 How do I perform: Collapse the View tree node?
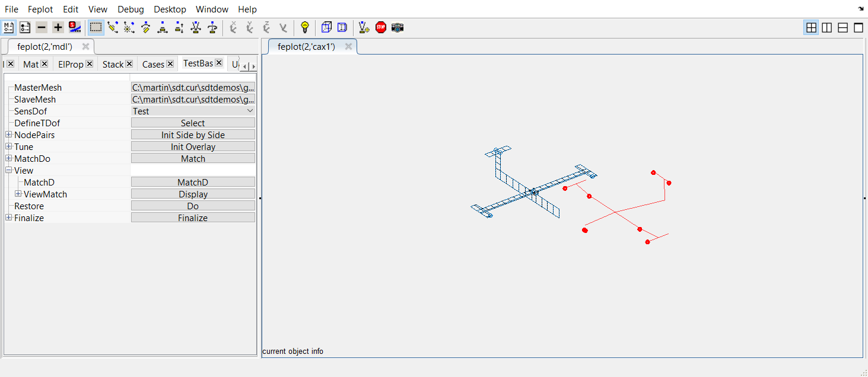(9, 170)
